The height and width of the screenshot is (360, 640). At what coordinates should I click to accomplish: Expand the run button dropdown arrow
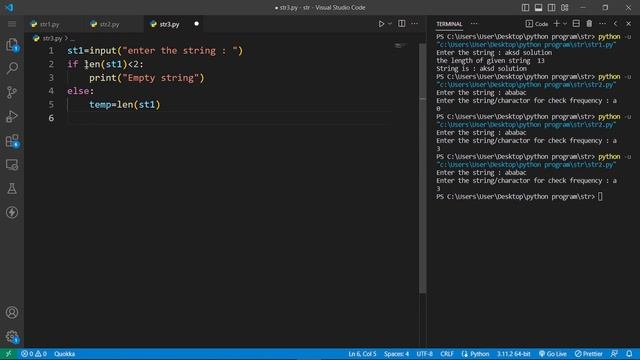pos(390,24)
